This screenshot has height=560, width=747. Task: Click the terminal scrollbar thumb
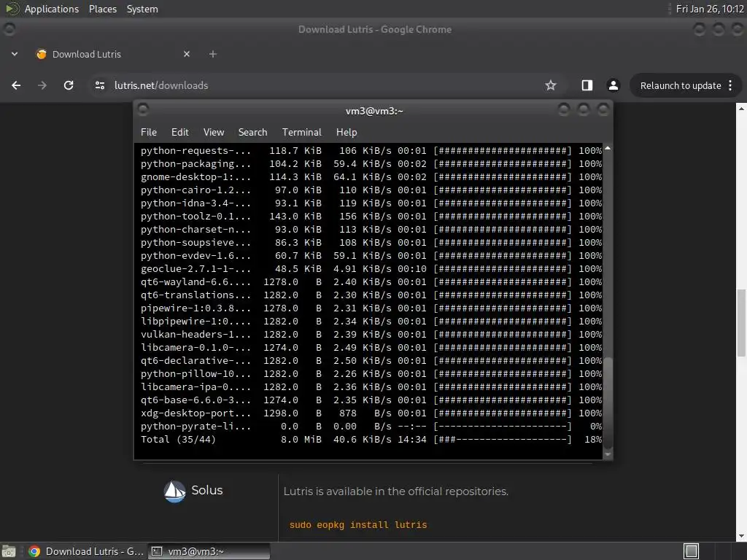click(x=608, y=402)
